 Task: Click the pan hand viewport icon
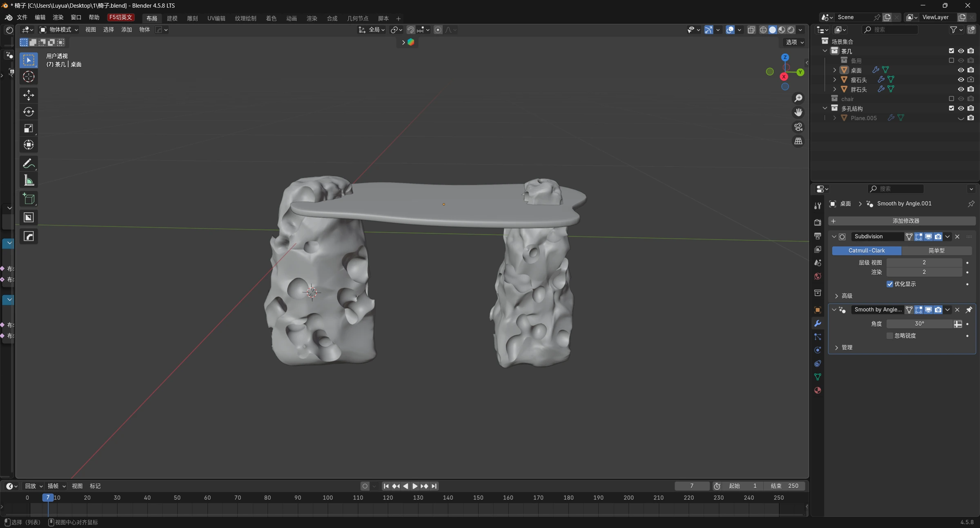click(x=798, y=113)
